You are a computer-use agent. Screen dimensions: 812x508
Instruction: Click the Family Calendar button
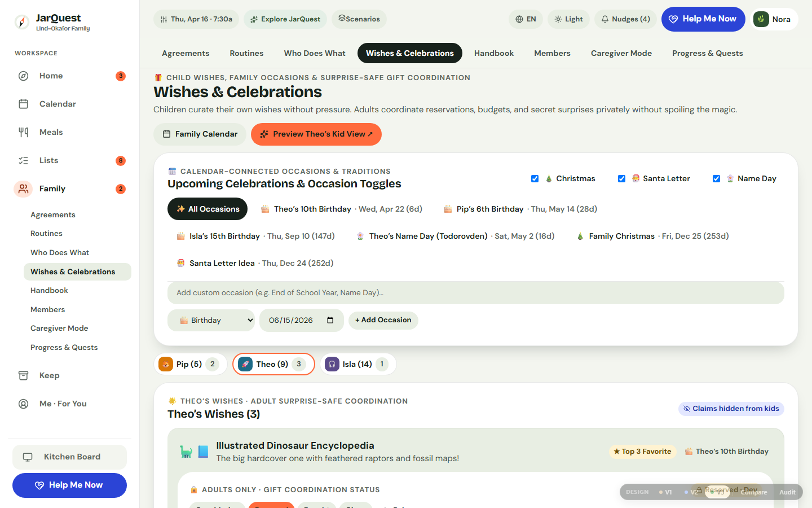[x=200, y=134]
